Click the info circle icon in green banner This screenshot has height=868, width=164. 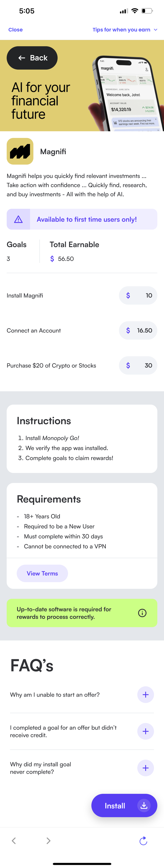click(142, 613)
